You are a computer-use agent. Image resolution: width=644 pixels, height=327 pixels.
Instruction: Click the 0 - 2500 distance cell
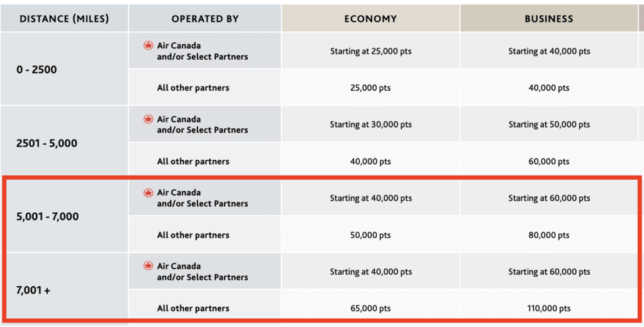(36, 70)
